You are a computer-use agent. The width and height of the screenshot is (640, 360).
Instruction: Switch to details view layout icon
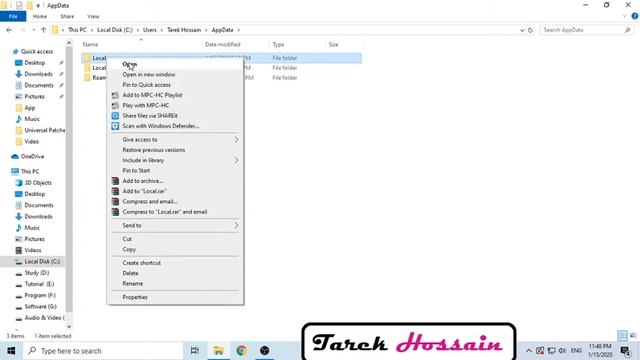point(622,336)
